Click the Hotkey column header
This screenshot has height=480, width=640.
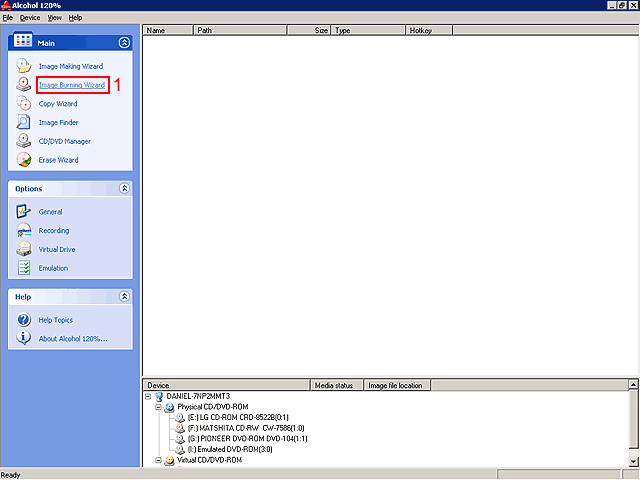click(429, 30)
